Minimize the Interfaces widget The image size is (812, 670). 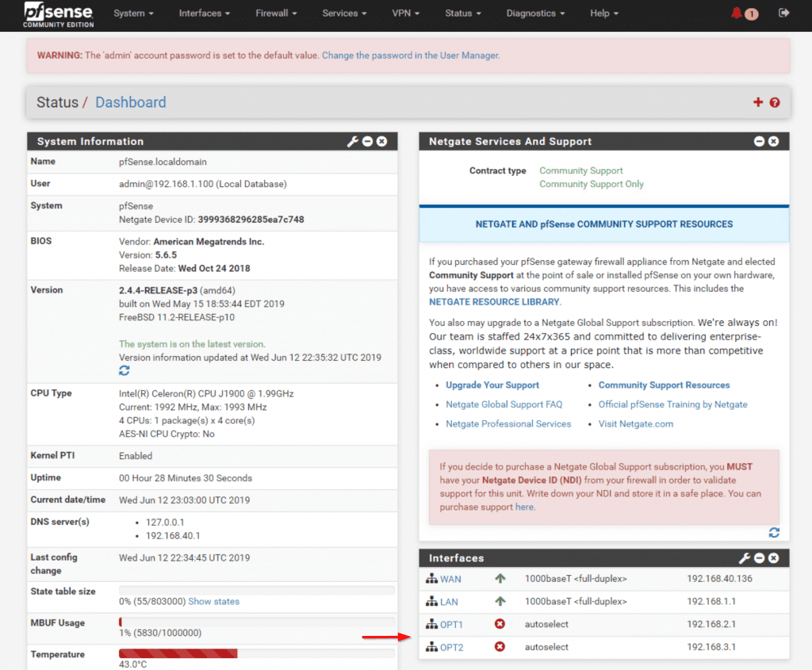pyautogui.click(x=759, y=558)
